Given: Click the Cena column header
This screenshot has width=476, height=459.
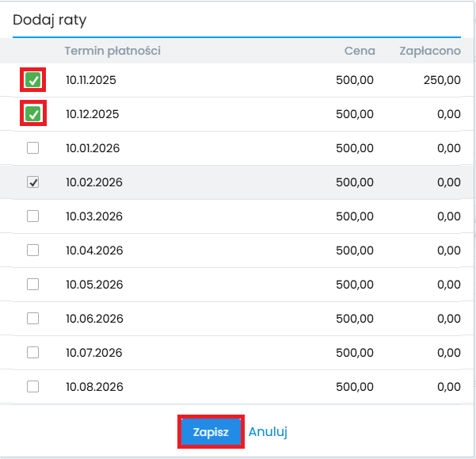Looking at the screenshot, I should (360, 52).
